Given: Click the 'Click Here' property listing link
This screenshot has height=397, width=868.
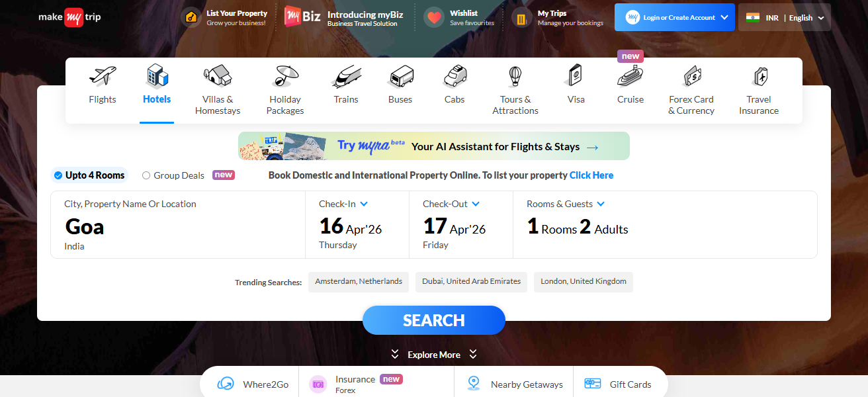Looking at the screenshot, I should coord(591,175).
